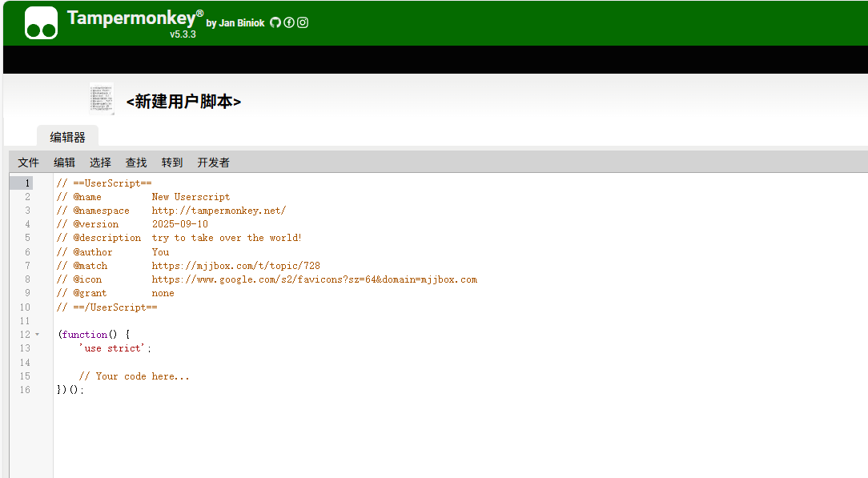Open the 编辑 menu
Screen dimensions: 868x478
(x=65, y=163)
